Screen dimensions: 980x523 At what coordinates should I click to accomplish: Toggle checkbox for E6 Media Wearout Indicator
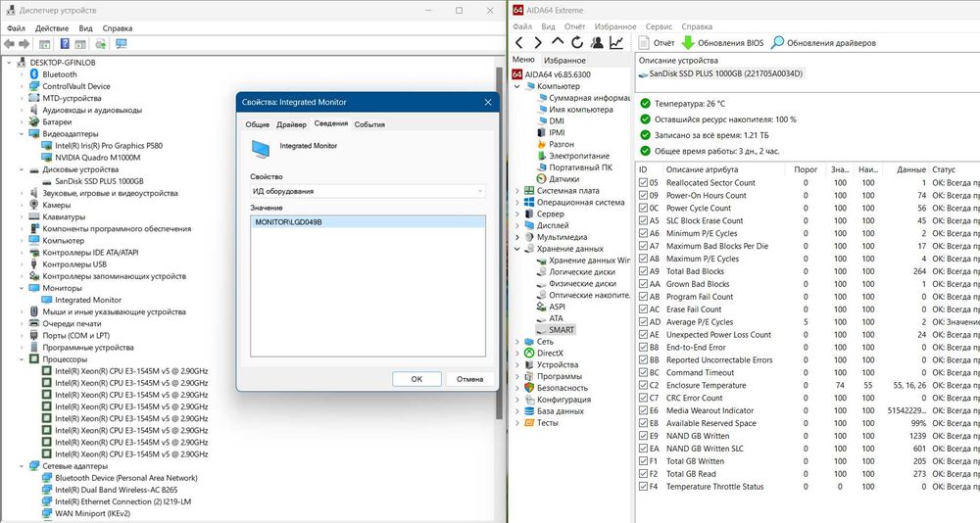pos(643,410)
